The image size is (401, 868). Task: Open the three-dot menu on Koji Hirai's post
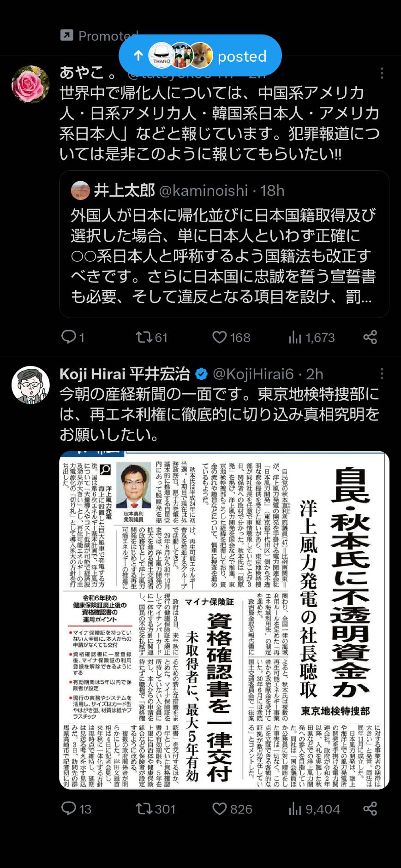pyautogui.click(x=382, y=373)
